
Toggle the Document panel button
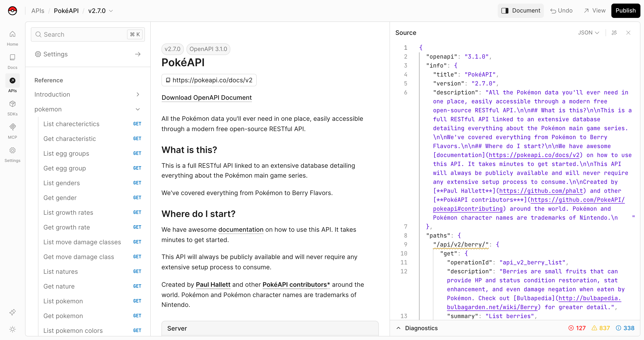(x=521, y=11)
